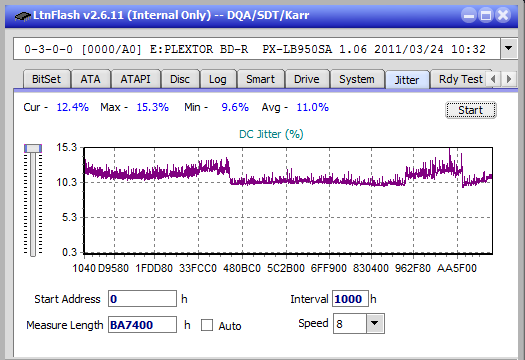Image resolution: width=525 pixels, height=360 pixels.
Task: Click the Max value 15.3%
Action: click(x=153, y=107)
